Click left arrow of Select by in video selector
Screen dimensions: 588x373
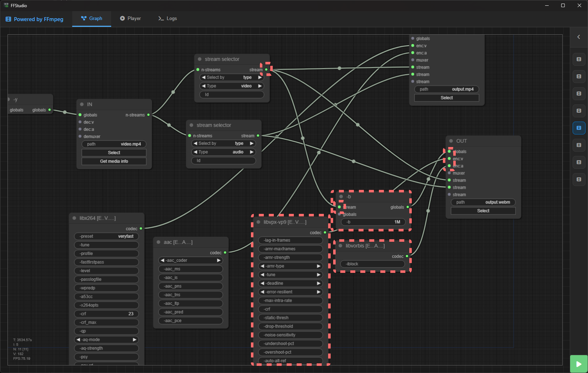[203, 77]
